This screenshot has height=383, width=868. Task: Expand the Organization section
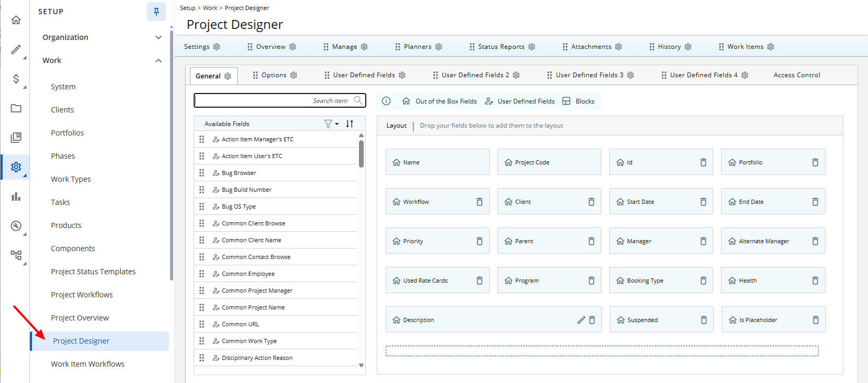(158, 37)
